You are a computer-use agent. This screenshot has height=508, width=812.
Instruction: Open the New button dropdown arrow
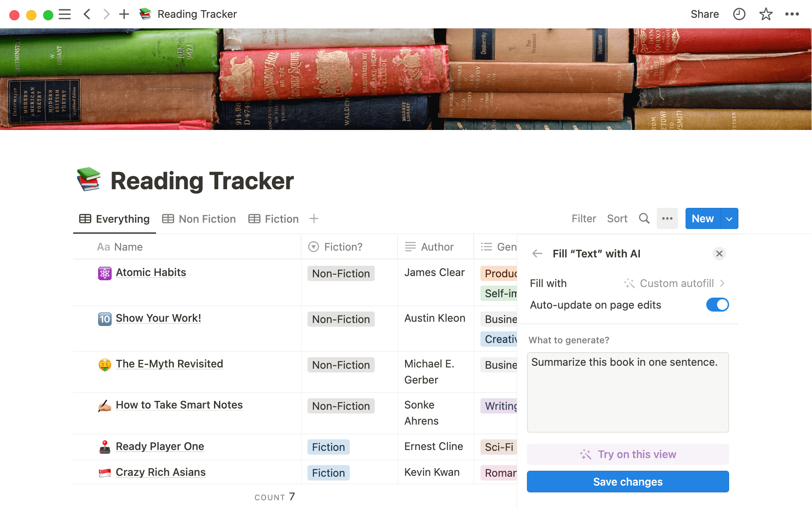(x=729, y=218)
